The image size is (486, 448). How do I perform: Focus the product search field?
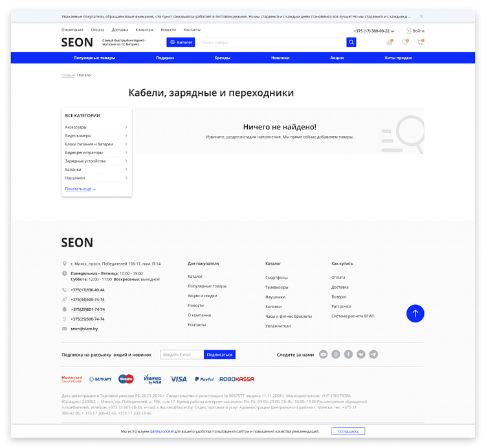click(x=272, y=42)
